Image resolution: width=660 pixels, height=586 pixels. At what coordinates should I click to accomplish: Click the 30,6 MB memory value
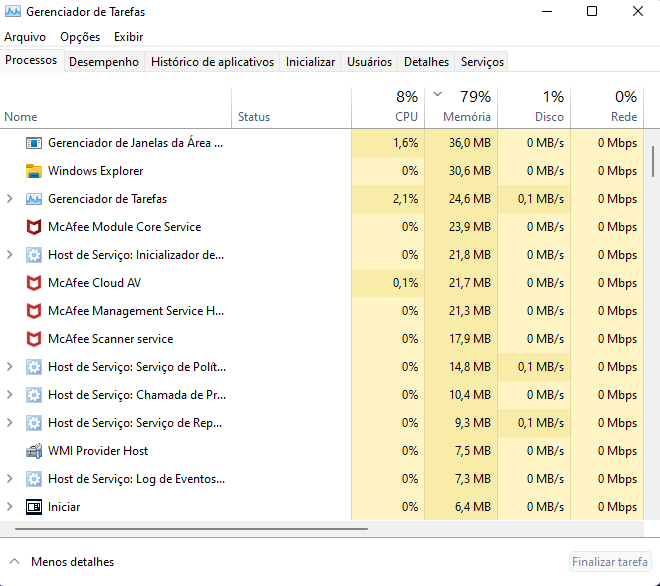click(470, 171)
